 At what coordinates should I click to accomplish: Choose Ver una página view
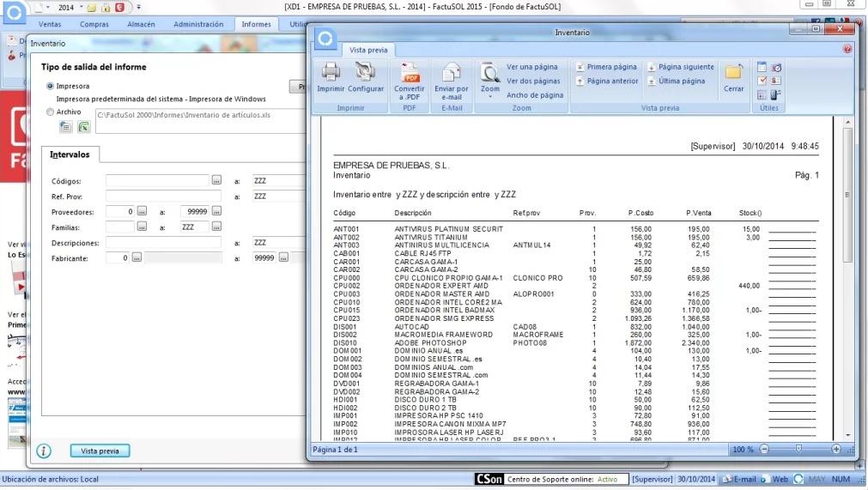coord(532,67)
